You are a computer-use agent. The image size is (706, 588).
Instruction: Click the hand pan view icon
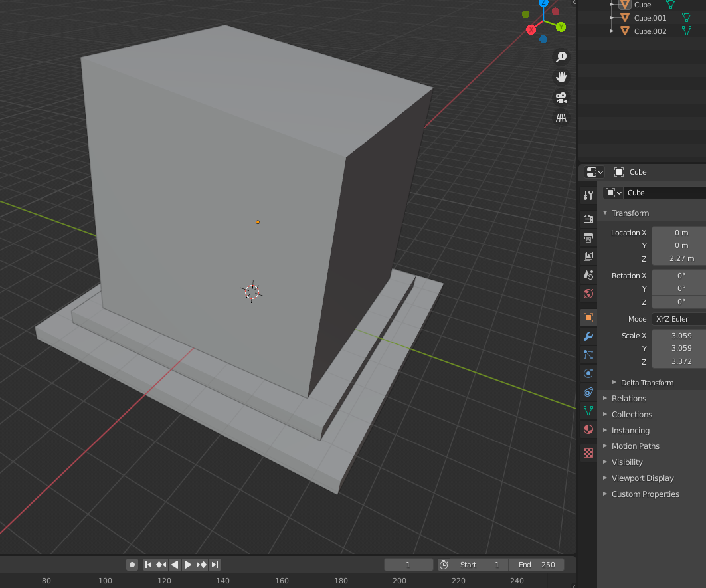(x=561, y=77)
